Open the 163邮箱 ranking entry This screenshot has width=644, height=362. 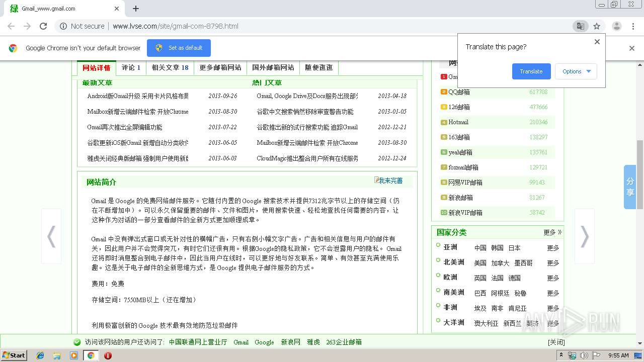pos(459,137)
